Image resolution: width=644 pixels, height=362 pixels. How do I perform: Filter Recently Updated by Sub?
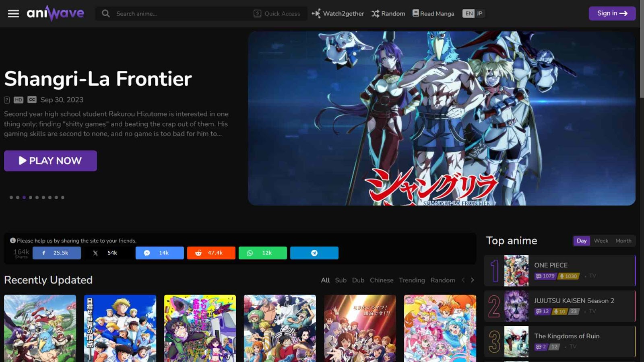click(x=341, y=280)
